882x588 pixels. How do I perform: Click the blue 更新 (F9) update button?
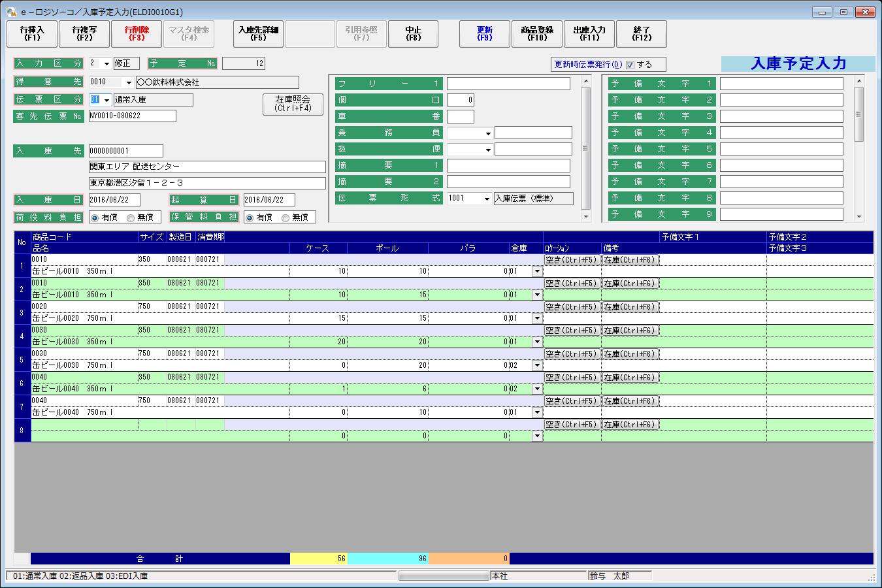[484, 34]
